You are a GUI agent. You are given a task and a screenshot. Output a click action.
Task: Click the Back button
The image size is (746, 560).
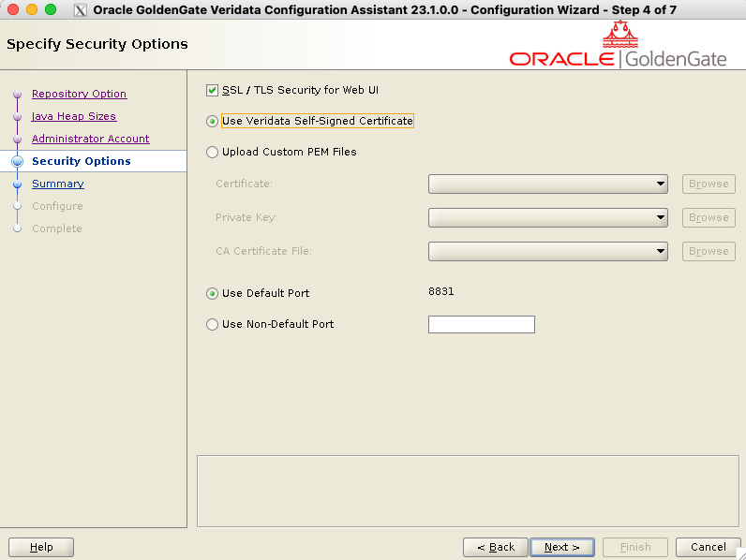(x=495, y=547)
